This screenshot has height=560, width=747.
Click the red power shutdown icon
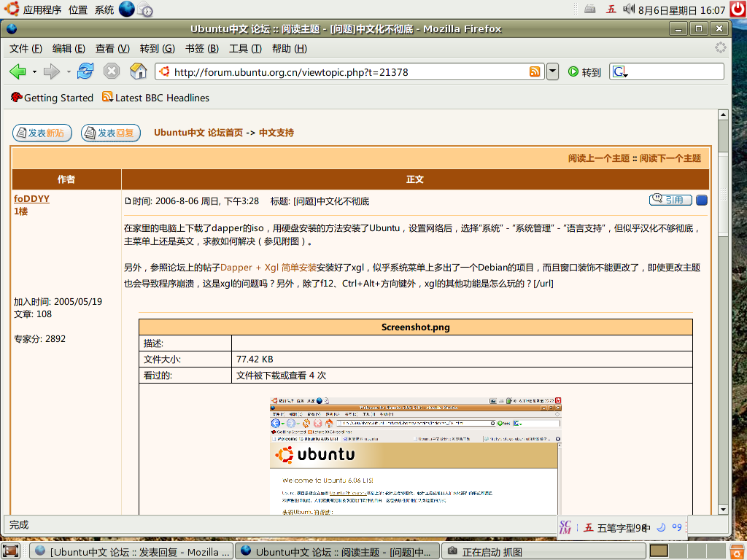coord(738,9)
